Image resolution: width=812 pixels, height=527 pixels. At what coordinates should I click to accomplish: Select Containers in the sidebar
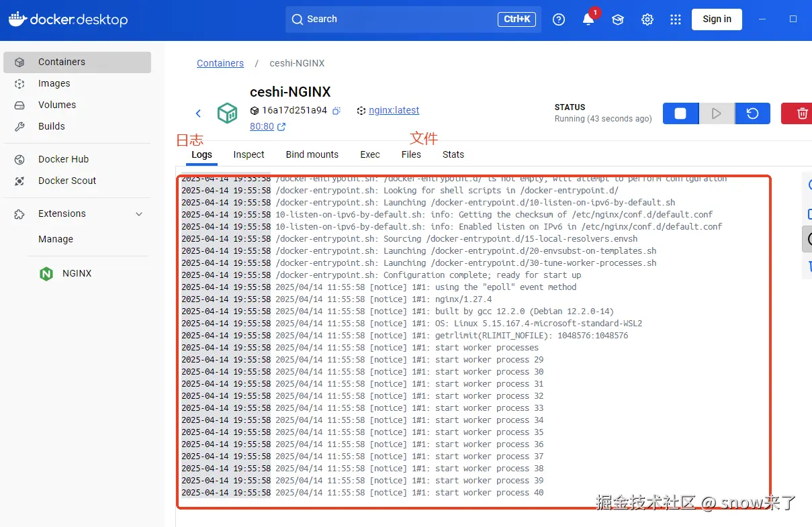pos(77,62)
